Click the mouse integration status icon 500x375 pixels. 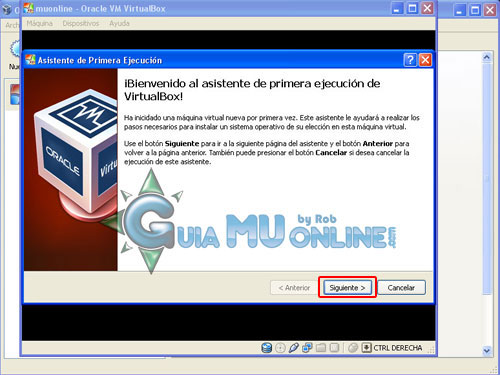pyautogui.click(x=353, y=348)
